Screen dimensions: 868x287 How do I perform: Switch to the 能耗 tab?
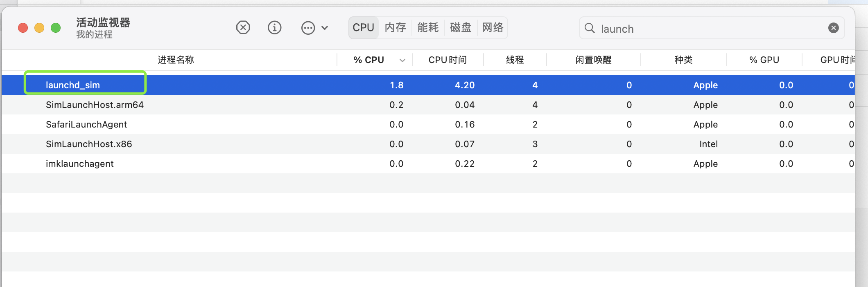(x=428, y=27)
